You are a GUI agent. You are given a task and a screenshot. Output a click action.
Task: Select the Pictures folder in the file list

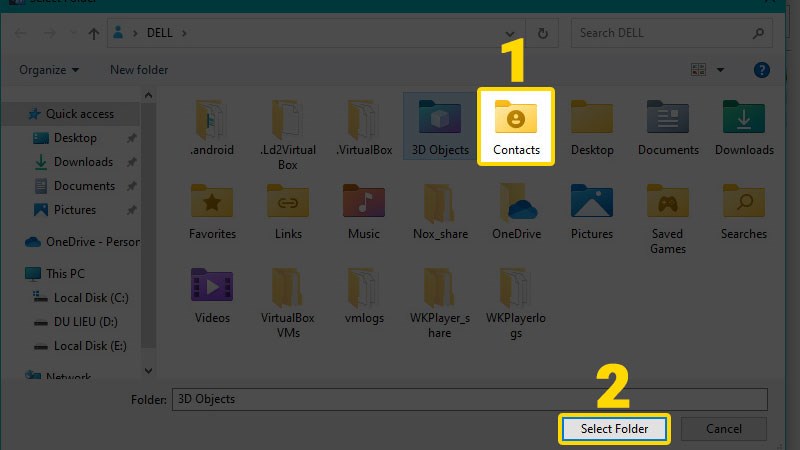pos(592,212)
